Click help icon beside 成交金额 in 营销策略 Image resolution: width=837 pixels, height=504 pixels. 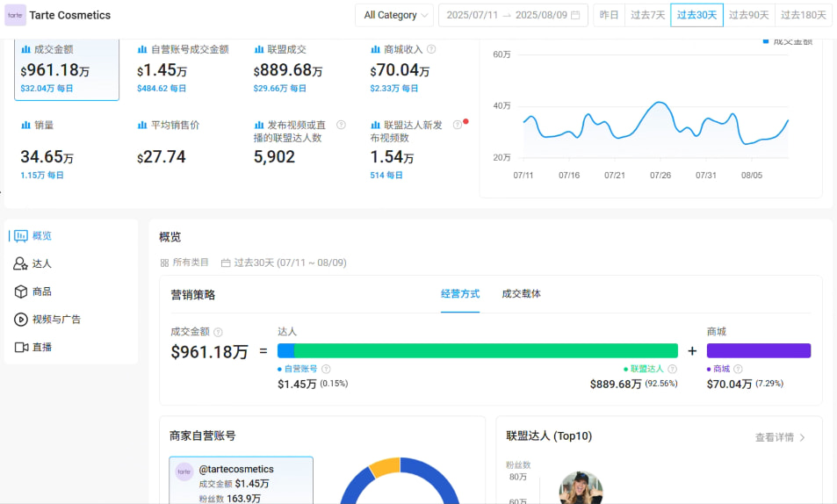(x=218, y=332)
